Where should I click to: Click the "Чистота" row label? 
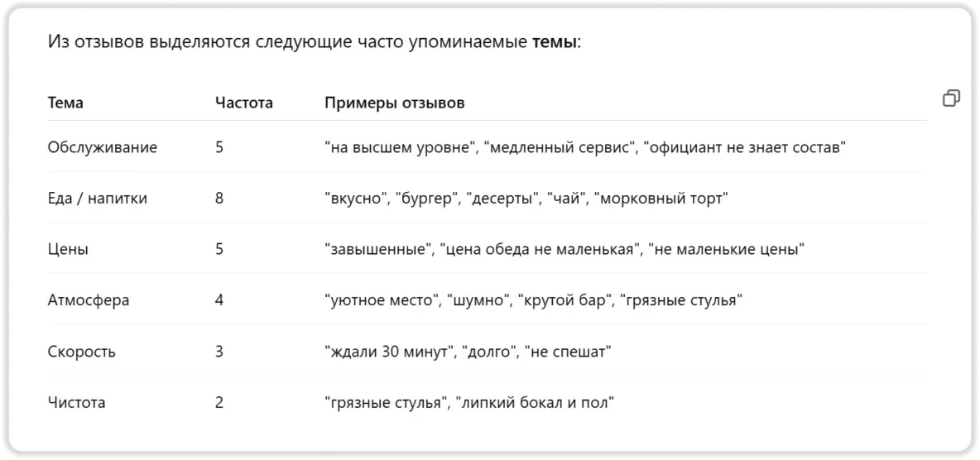(x=77, y=403)
